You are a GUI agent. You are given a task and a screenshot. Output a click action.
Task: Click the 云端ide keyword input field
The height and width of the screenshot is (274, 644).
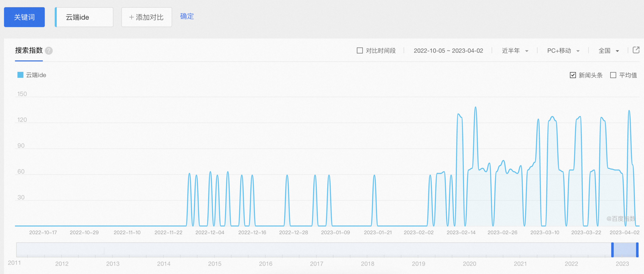tap(84, 17)
